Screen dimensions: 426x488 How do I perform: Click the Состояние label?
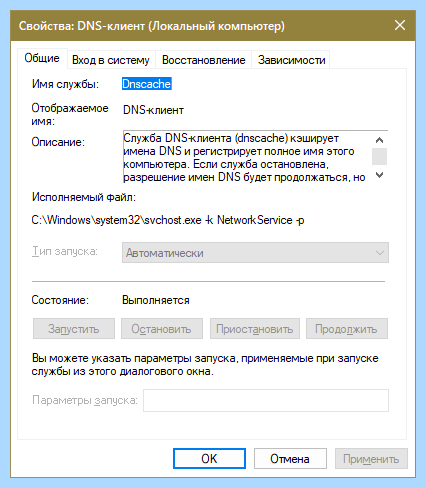tap(60, 300)
